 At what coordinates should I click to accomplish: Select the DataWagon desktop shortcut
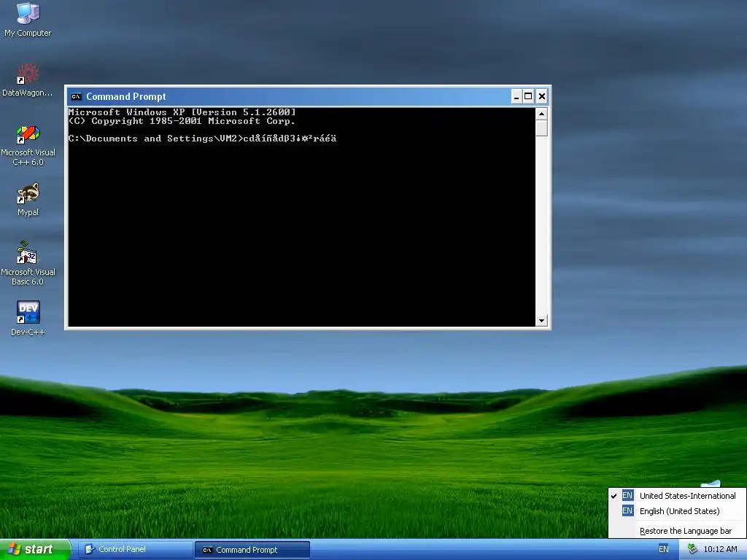pos(28,80)
